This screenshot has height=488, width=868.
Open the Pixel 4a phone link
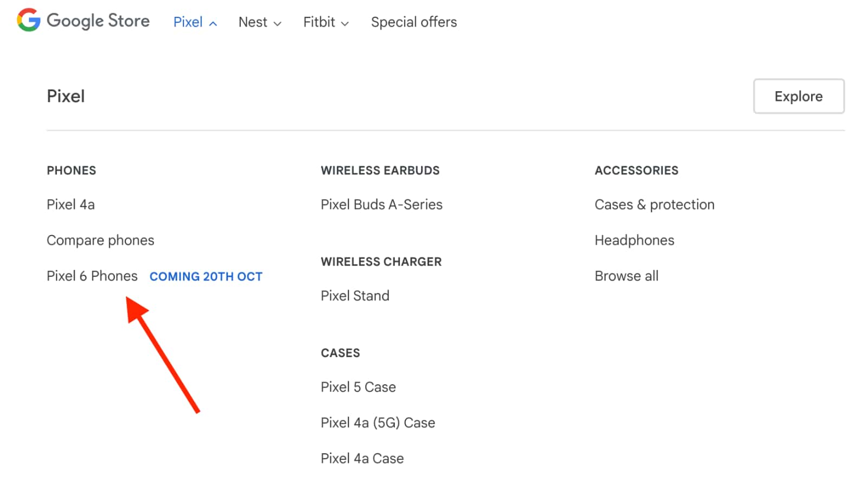[x=71, y=205]
